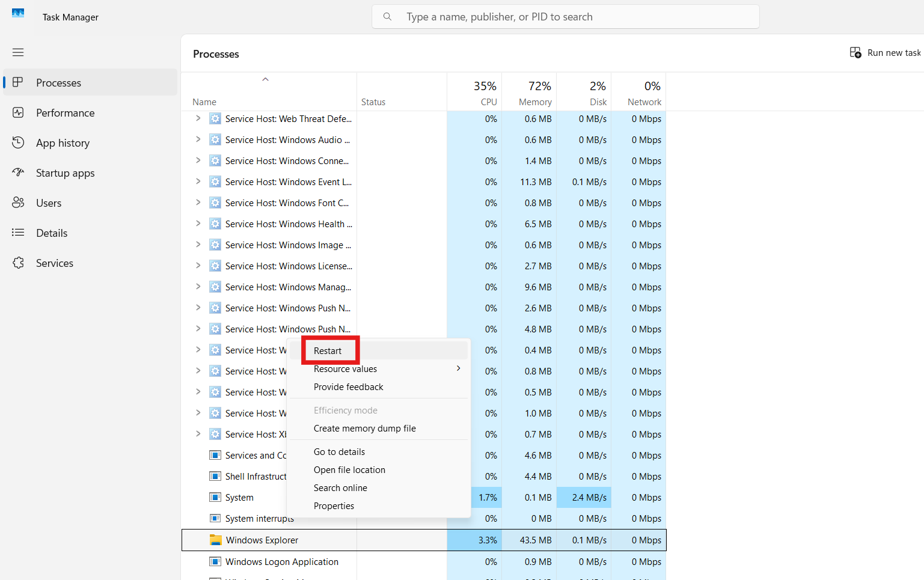Open the hamburger navigation menu

(17, 52)
